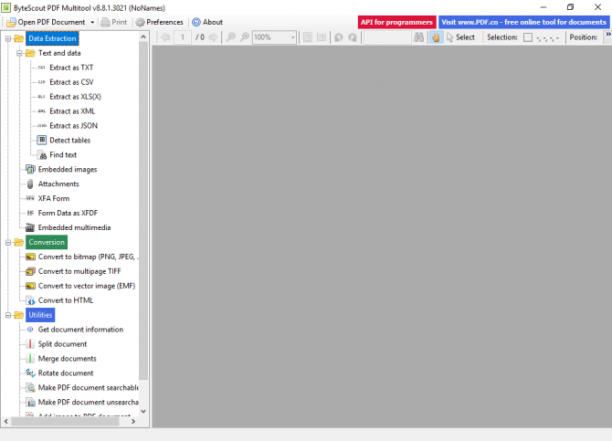
Task: Click the Convert to HTML icon
Action: [x=30, y=301]
